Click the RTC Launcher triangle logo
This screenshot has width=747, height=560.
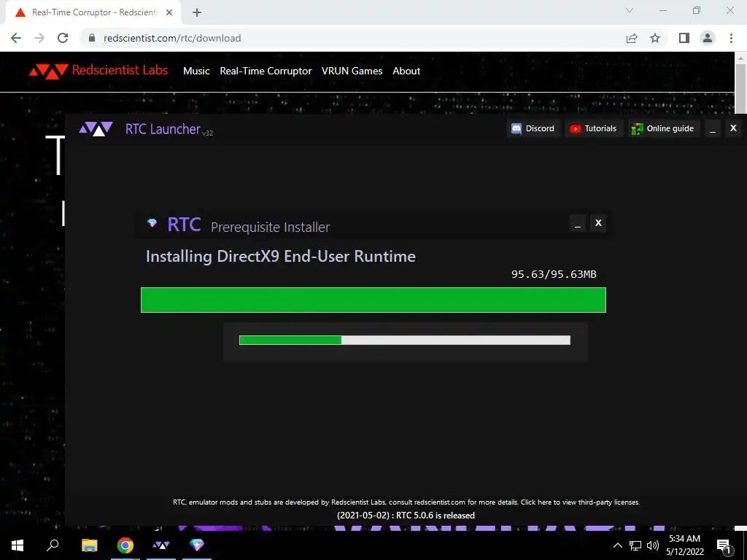pyautogui.click(x=96, y=128)
